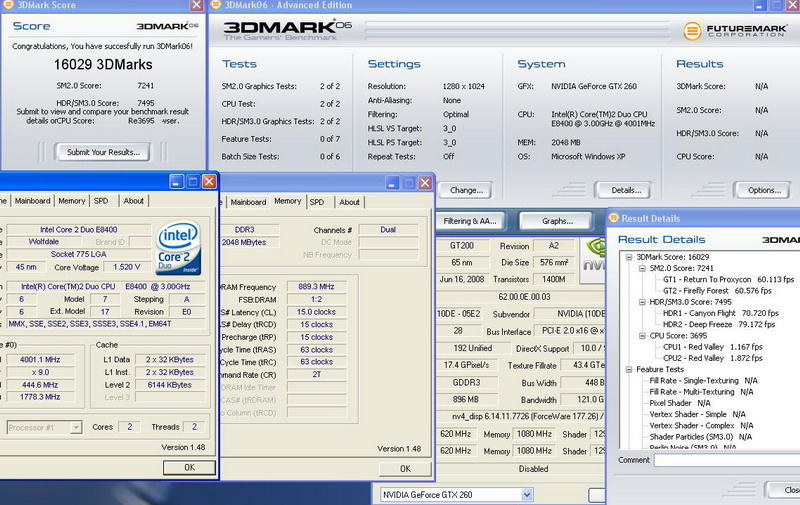800x505 pixels.
Task: Click the DRAM Frequency 889.3 MHz value
Action: point(316,287)
